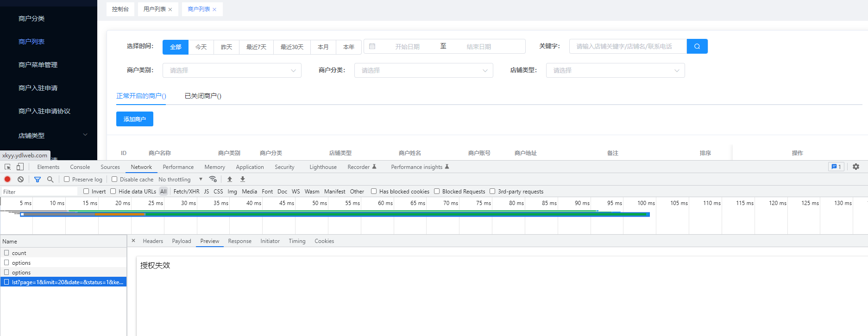
Task: Open 商户入驻申请 in the sidebar
Action: pyautogui.click(x=38, y=88)
